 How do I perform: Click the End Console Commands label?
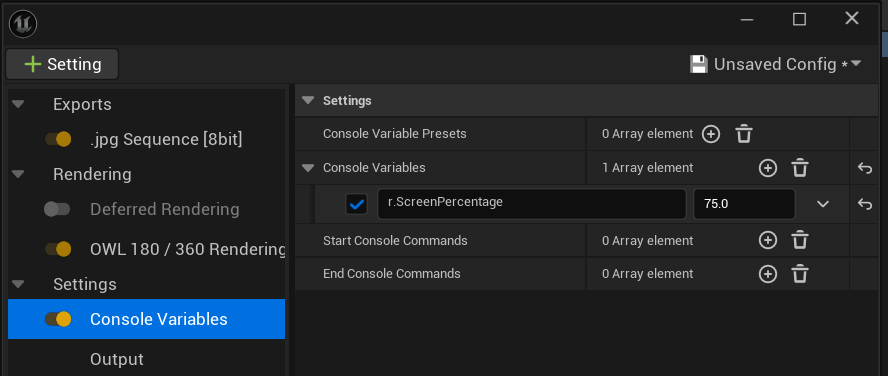pos(392,274)
